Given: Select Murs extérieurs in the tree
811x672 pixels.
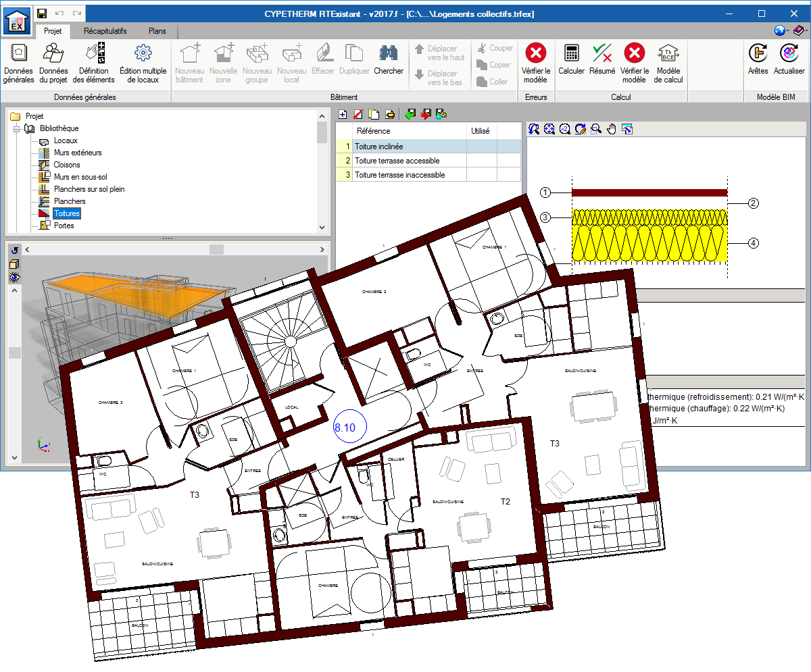Looking at the screenshot, I should click(78, 153).
